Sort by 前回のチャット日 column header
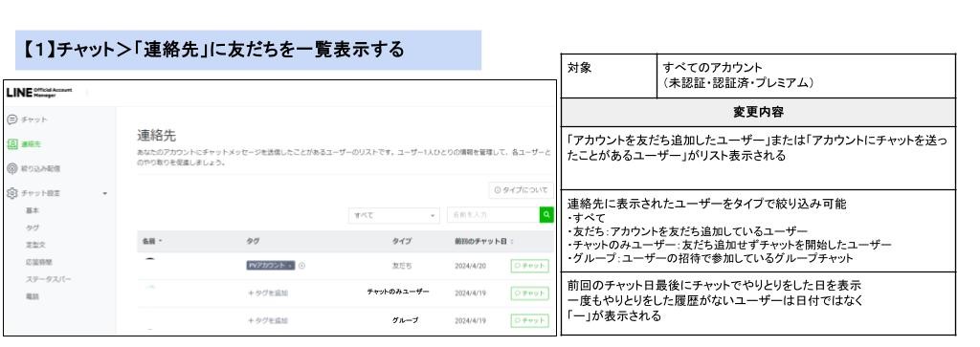Viewport: 980px width, 347px height. [480, 241]
